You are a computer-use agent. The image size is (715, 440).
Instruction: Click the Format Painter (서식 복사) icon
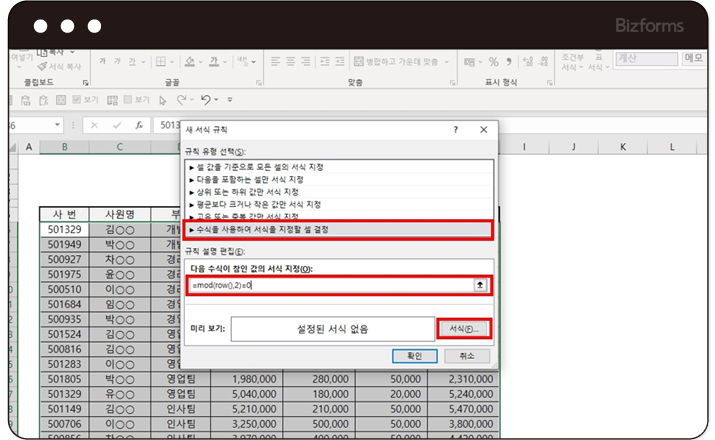pos(43,66)
